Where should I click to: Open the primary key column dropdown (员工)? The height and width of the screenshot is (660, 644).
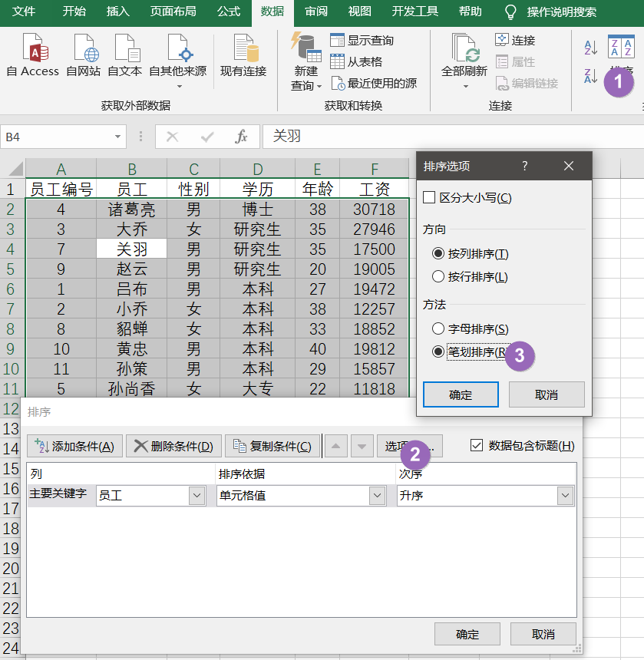point(197,496)
